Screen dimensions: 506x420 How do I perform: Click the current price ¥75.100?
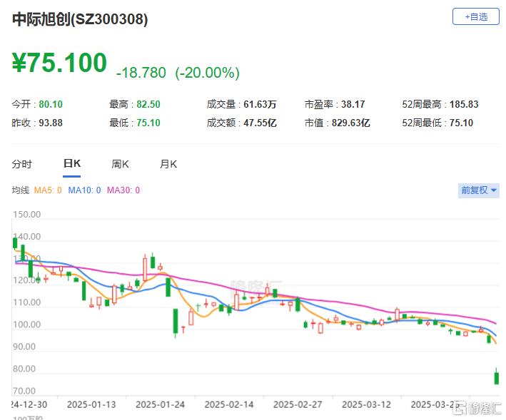[59, 63]
